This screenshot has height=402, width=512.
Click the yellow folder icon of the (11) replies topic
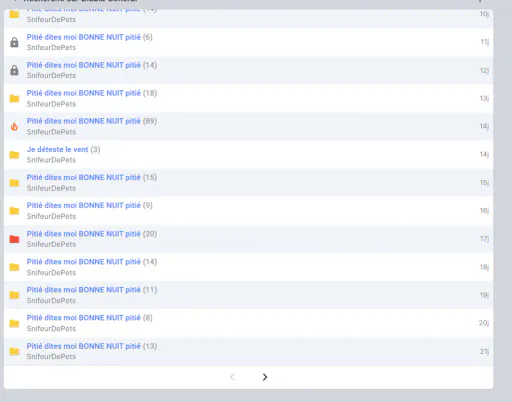pyautogui.click(x=14, y=295)
